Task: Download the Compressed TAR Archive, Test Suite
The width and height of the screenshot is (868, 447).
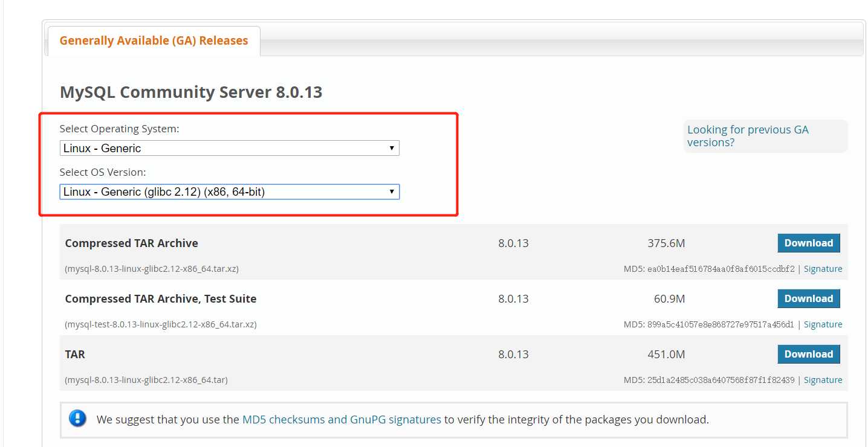Action: [x=809, y=298]
